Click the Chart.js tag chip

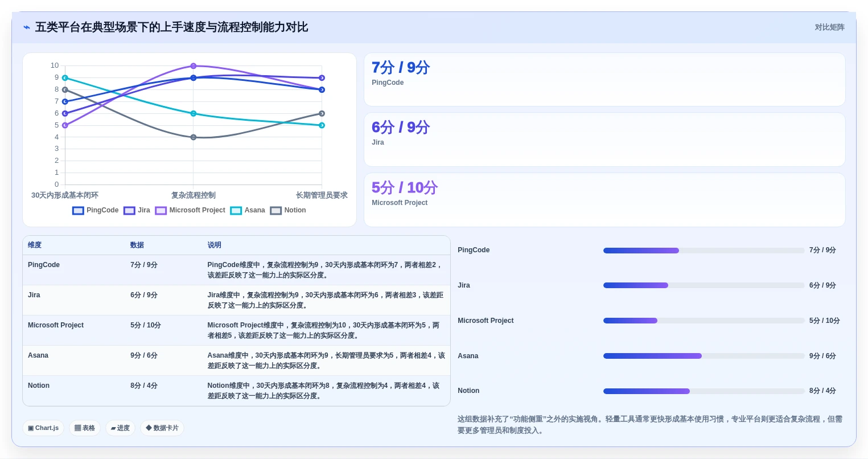pyautogui.click(x=43, y=428)
